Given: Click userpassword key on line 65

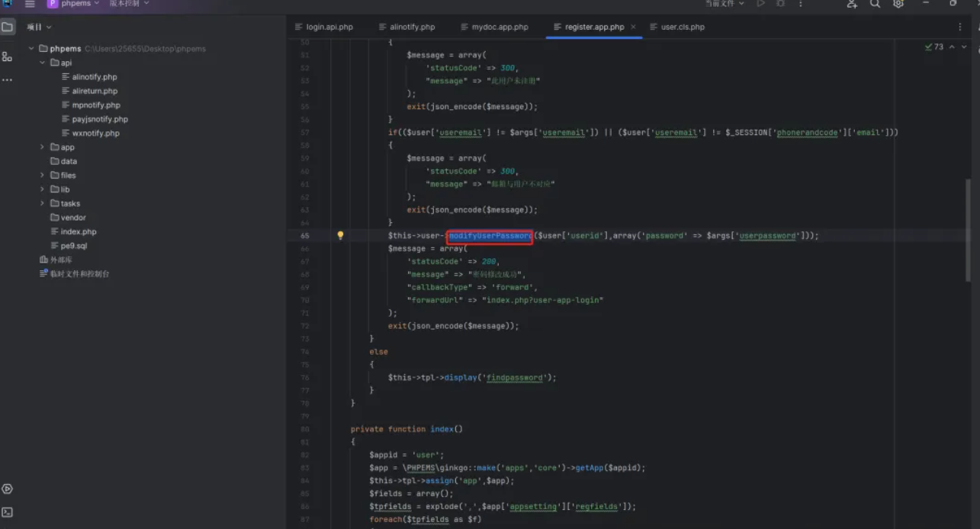Looking at the screenshot, I should (768, 236).
